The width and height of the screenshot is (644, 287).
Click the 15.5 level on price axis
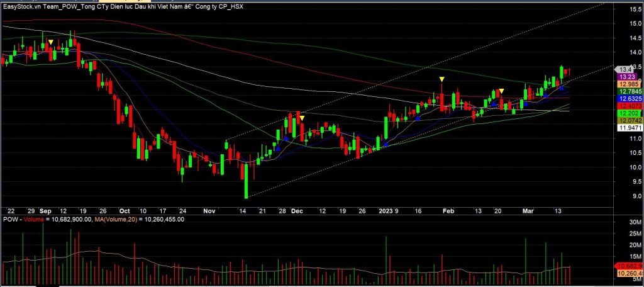634,9
